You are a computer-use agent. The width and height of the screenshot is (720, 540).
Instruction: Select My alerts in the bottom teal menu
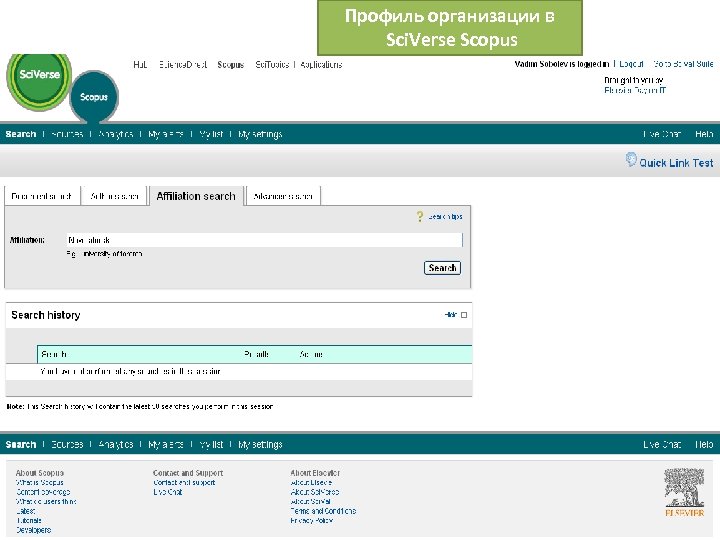click(166, 444)
